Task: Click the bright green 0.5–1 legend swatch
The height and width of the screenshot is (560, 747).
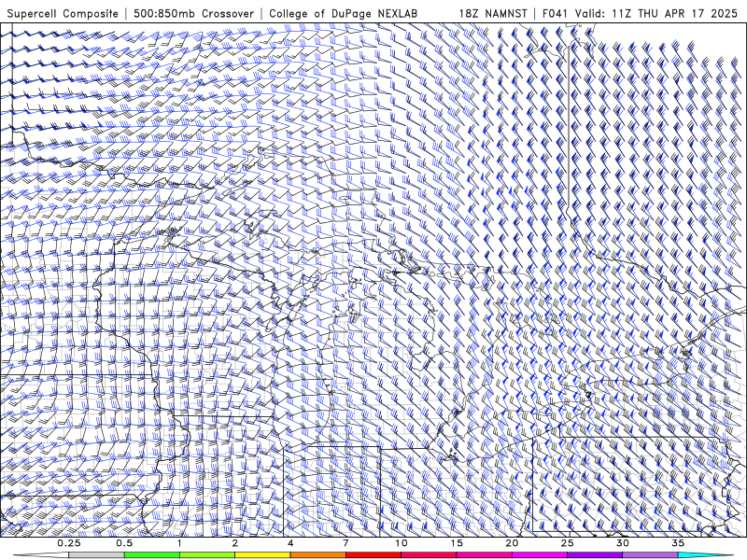Action: pyautogui.click(x=151, y=555)
